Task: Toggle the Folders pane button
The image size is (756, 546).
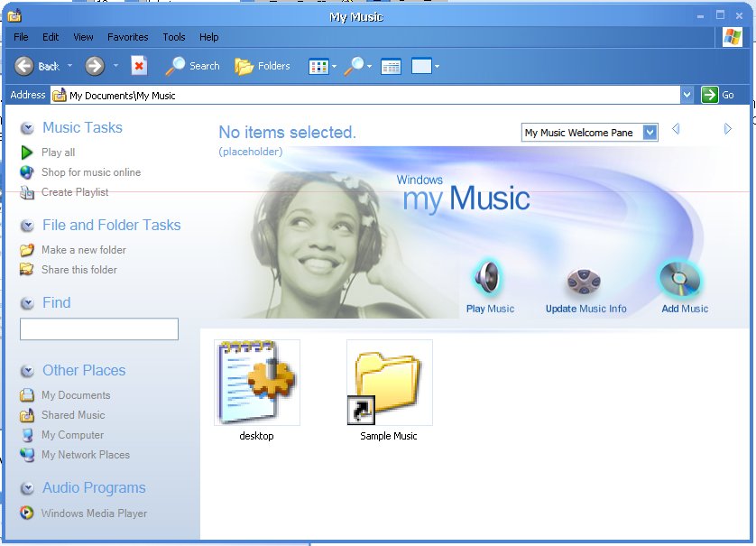Action: click(263, 66)
